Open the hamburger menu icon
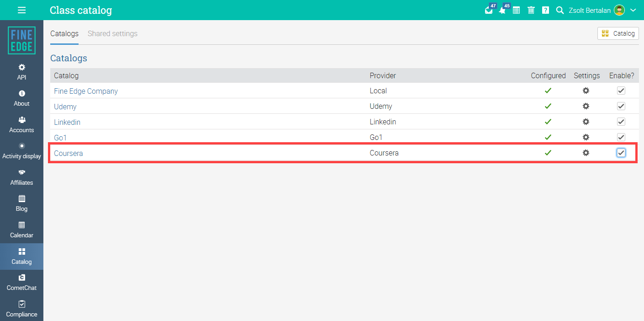The image size is (644, 321). pos(21,10)
